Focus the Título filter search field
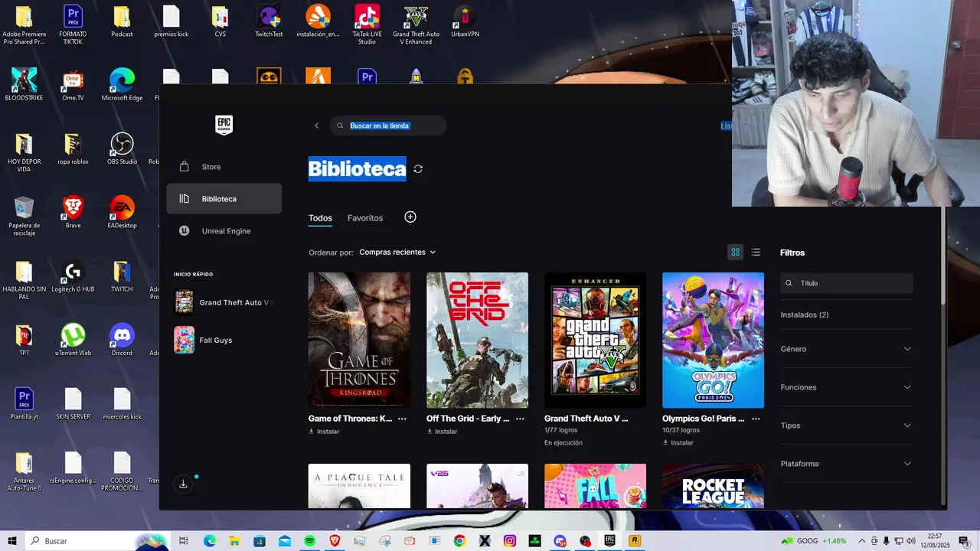980x551 pixels. 847,283
